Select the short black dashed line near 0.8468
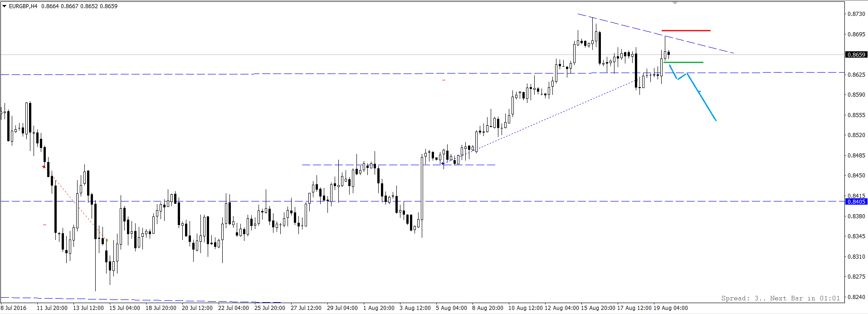The image size is (868, 314). tap(399, 165)
